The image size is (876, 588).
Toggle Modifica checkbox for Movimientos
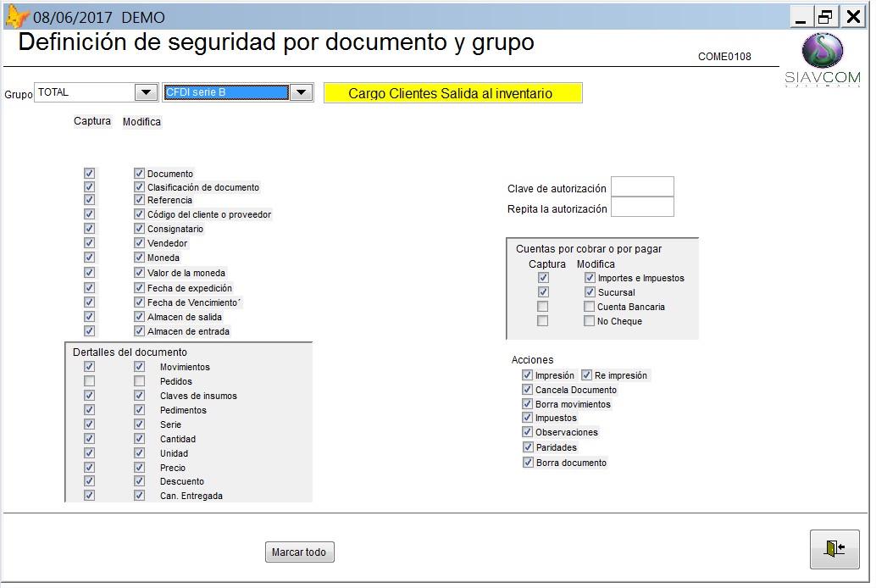139,367
